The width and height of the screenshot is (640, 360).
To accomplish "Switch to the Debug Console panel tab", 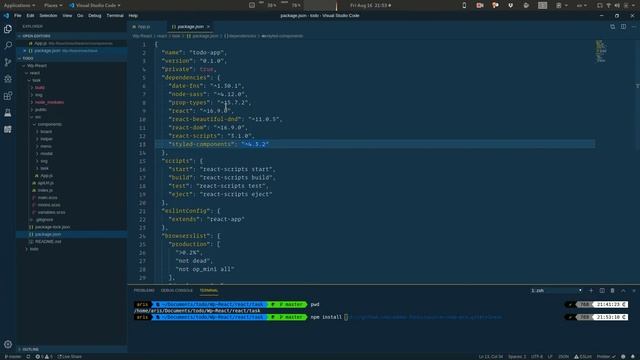I will tap(176, 291).
